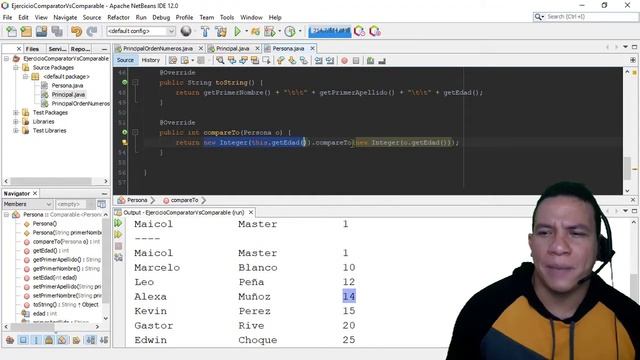Select getEdad() in Navigator
Screen dimensions: 640x360
coord(51,251)
